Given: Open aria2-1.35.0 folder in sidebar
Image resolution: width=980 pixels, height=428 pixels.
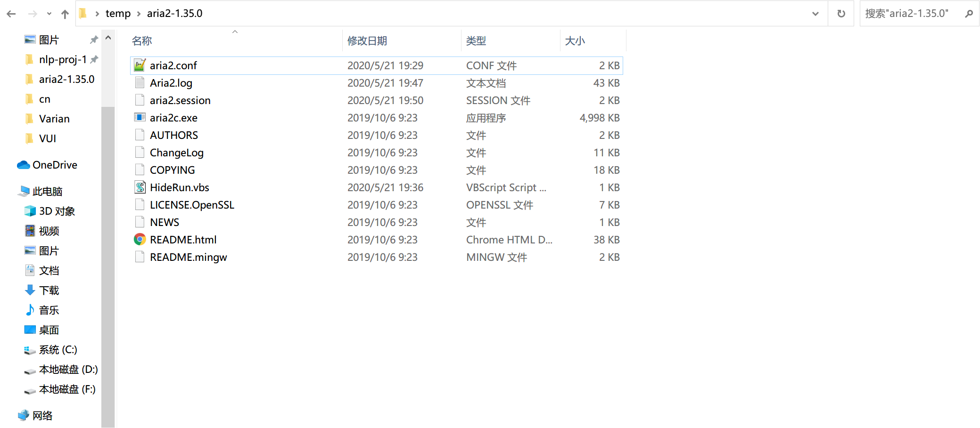Looking at the screenshot, I should (x=66, y=79).
